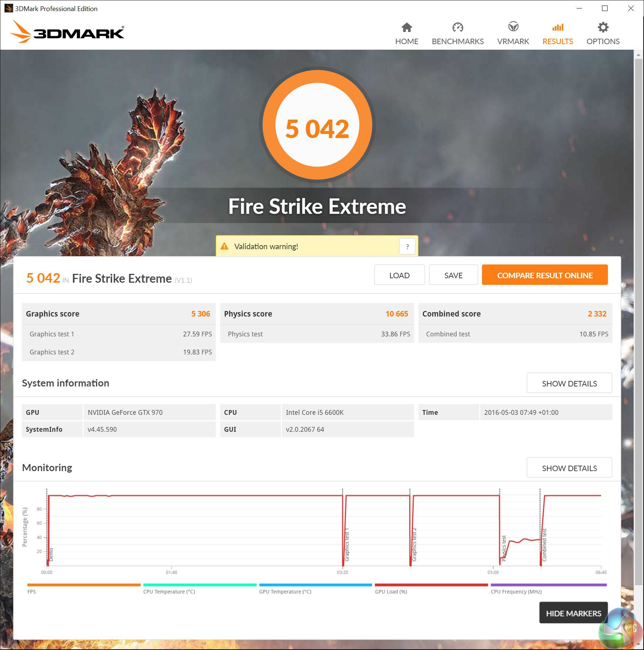Show details for Monitoring
This screenshot has height=650, width=644.
pyautogui.click(x=569, y=468)
